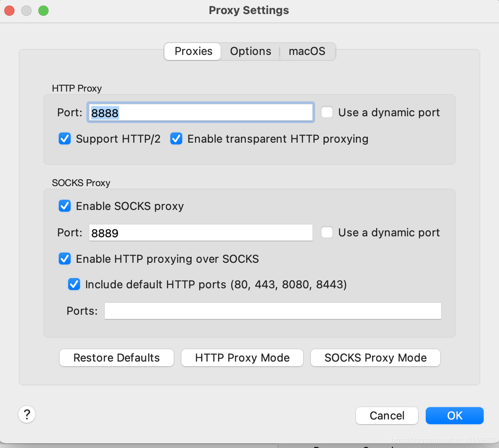
Task: Click into the HTTP Proxy port field
Action: coord(200,112)
